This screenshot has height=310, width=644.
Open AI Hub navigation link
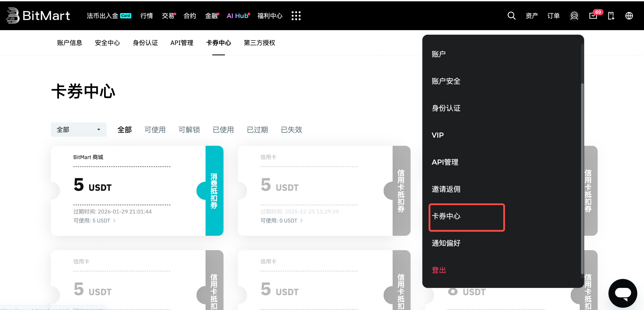click(x=237, y=16)
